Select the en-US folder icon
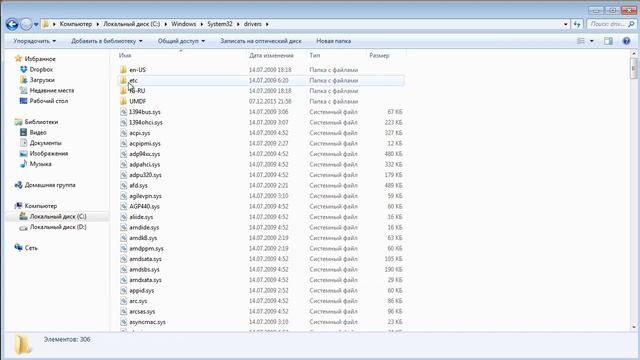 point(124,70)
